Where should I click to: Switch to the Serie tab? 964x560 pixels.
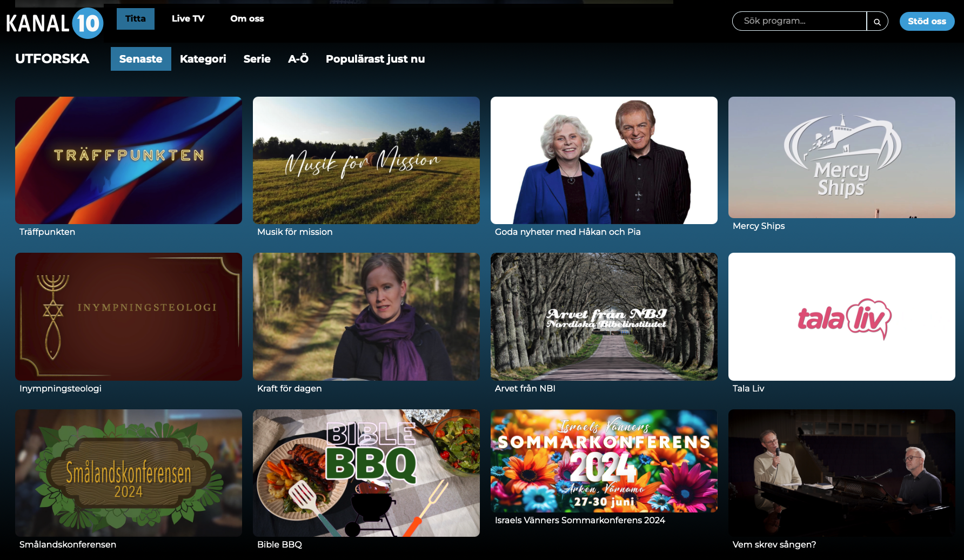click(257, 59)
